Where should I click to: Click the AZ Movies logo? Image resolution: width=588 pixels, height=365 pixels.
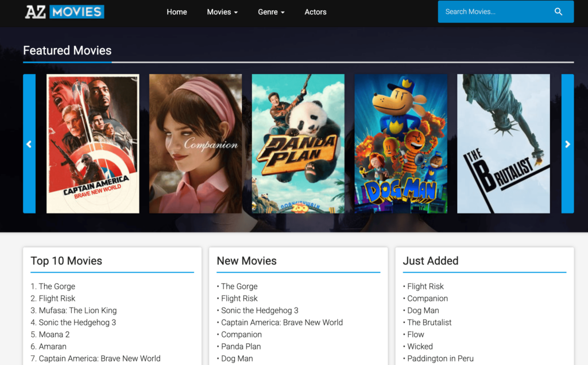[x=64, y=11]
